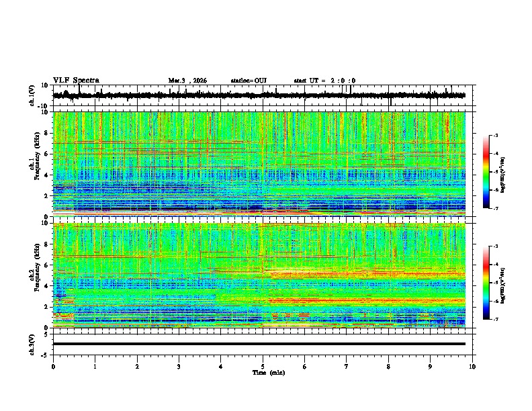The height and width of the screenshot is (411, 532).
Task: Click the ch.1 waveform trace panel
Action: point(264,95)
